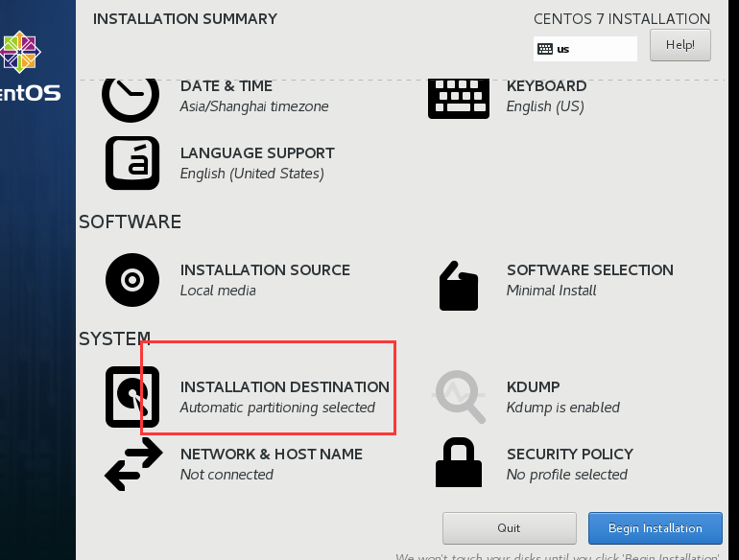Screen dimensions: 739x560
Task: Open INSTALLATION DESTINATION label
Action: pos(285,386)
